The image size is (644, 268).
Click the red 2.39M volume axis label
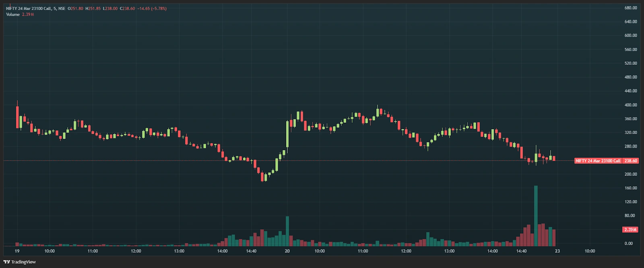click(630, 230)
